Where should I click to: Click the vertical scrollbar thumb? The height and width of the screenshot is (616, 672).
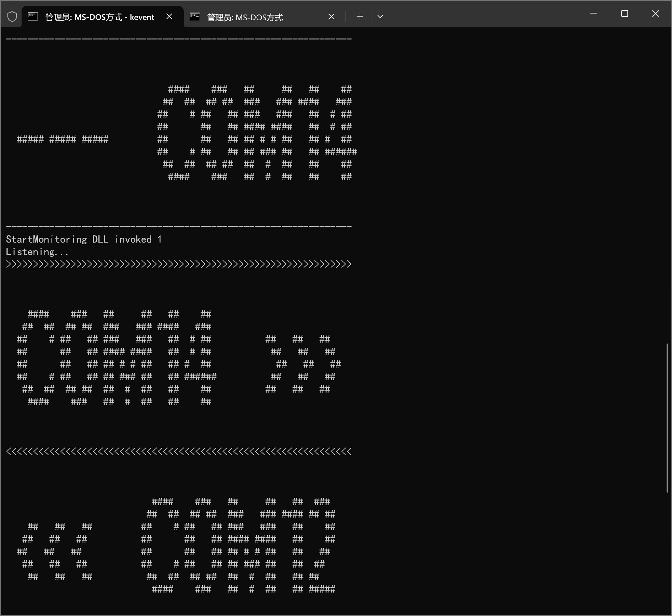(667, 418)
